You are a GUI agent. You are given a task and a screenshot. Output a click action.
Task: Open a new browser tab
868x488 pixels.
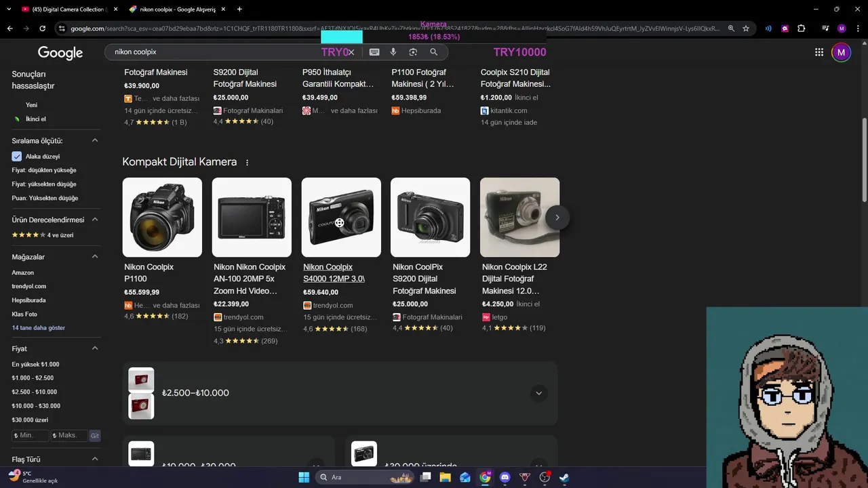point(239,9)
